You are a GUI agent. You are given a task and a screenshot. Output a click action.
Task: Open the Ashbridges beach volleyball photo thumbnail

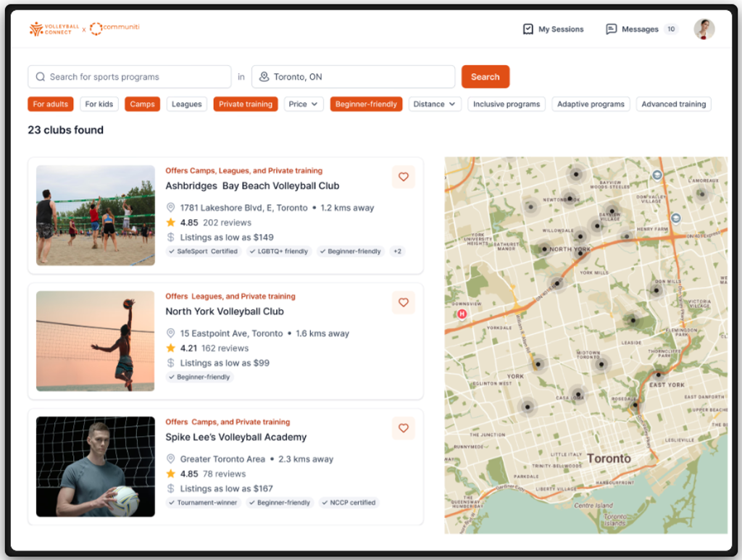point(96,215)
